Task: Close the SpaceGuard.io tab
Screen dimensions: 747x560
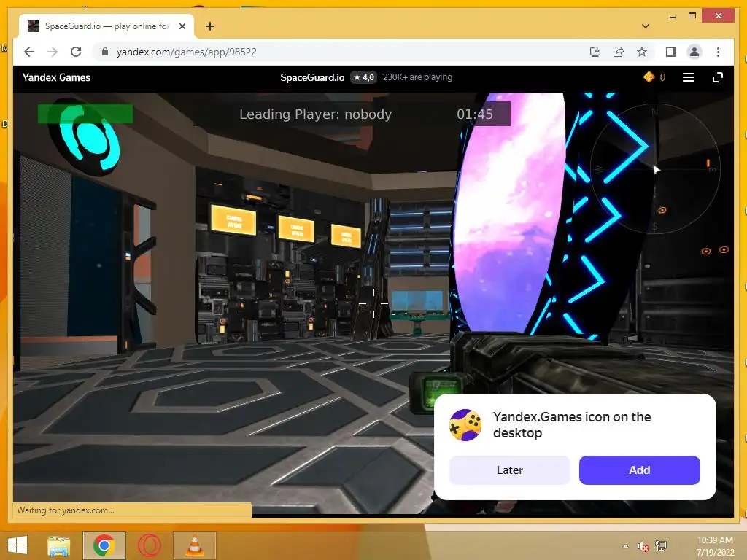Action: click(x=182, y=26)
